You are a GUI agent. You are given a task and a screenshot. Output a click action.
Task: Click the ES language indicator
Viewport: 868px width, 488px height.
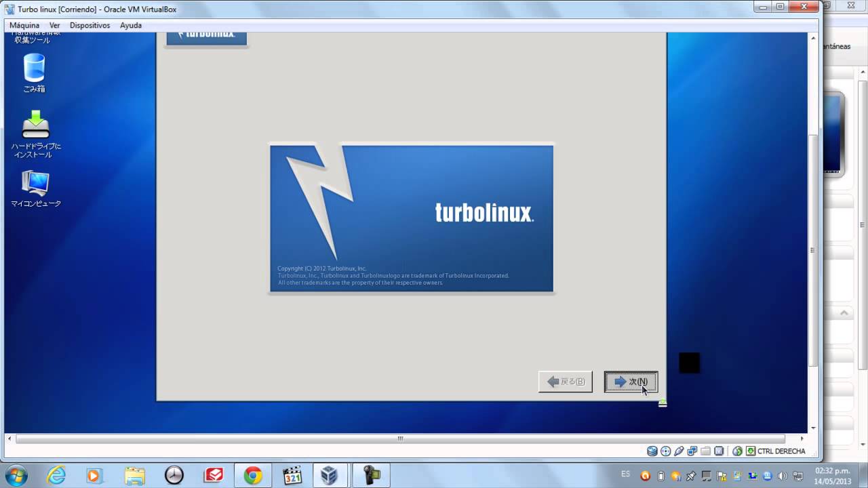click(x=625, y=474)
